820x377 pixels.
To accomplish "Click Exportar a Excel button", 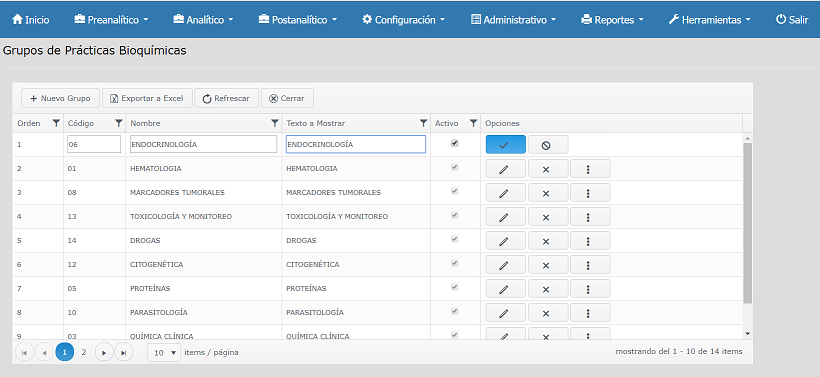I will tap(147, 98).
